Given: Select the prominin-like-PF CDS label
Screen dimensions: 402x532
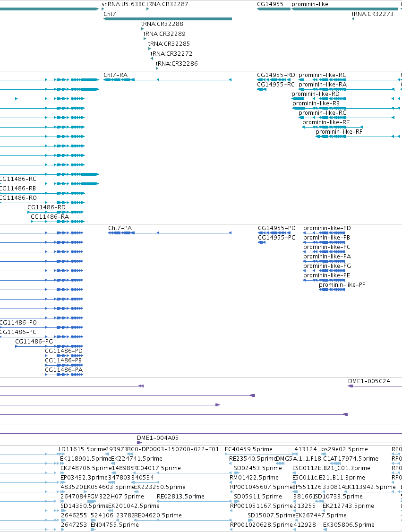Looking at the screenshot, I should click(x=342, y=285).
